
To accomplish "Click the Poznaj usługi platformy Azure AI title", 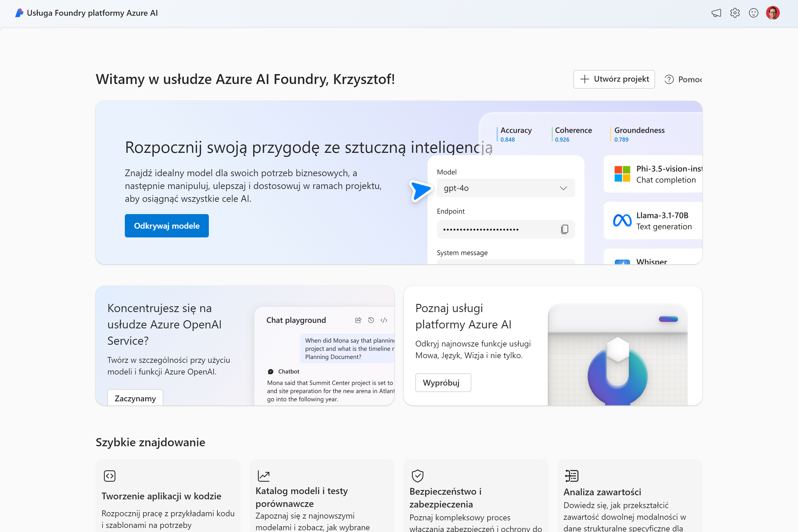I will (x=463, y=316).
